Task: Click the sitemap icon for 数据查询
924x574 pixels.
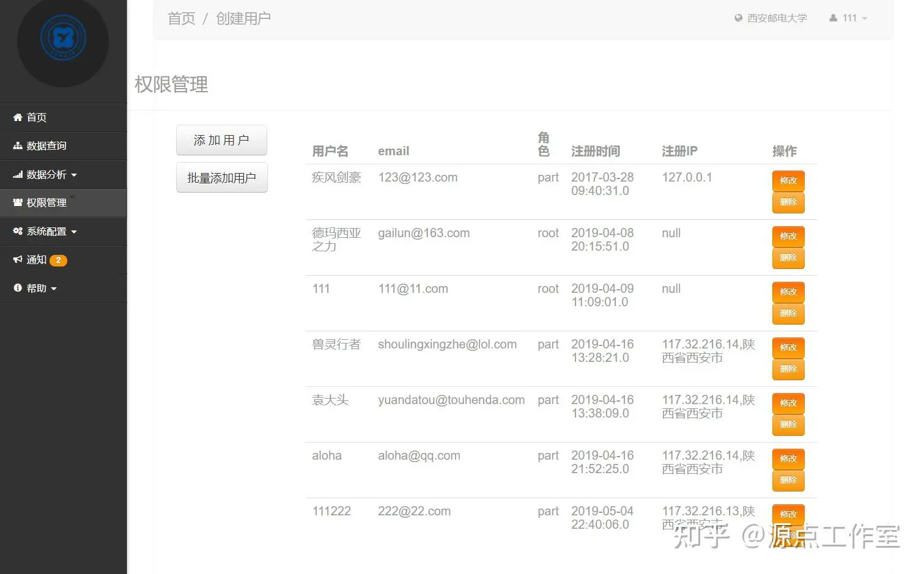Action: coord(18,145)
